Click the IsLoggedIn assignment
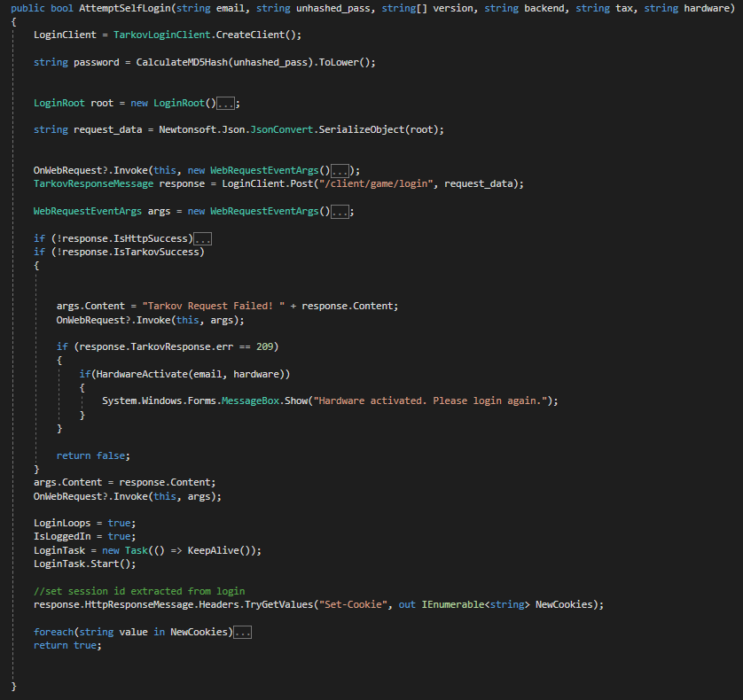Screen dimensions: 743x700 84,536
